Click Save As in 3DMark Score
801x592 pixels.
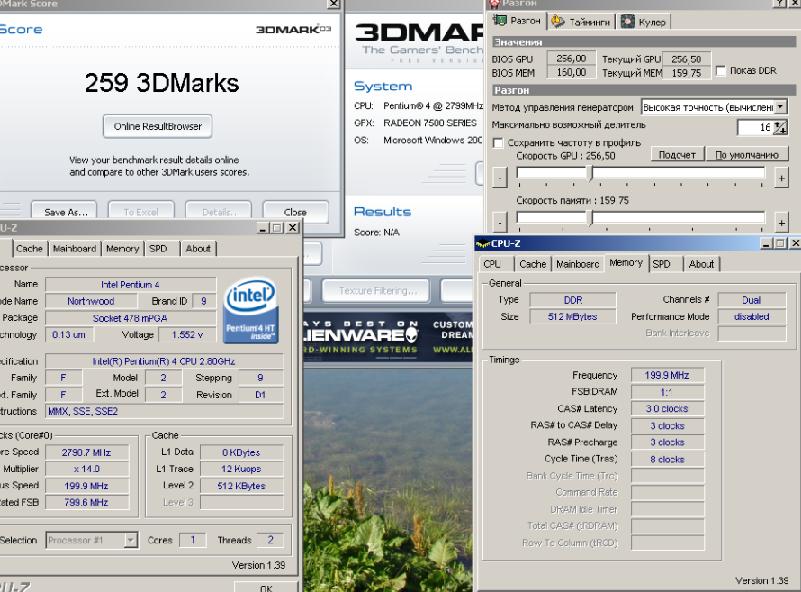(64, 211)
